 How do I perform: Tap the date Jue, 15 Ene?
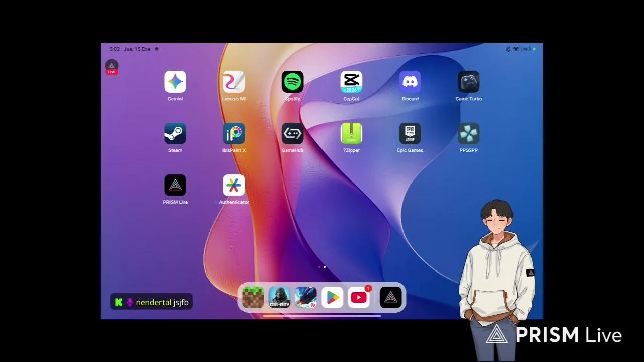tap(137, 49)
